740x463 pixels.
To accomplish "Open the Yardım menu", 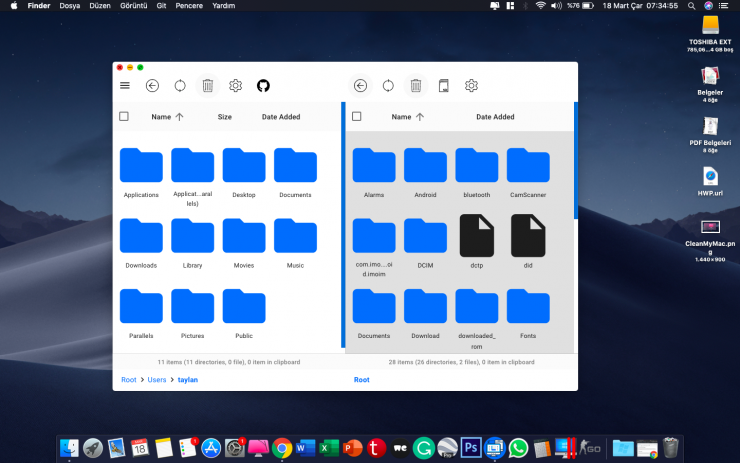I will click(223, 6).
